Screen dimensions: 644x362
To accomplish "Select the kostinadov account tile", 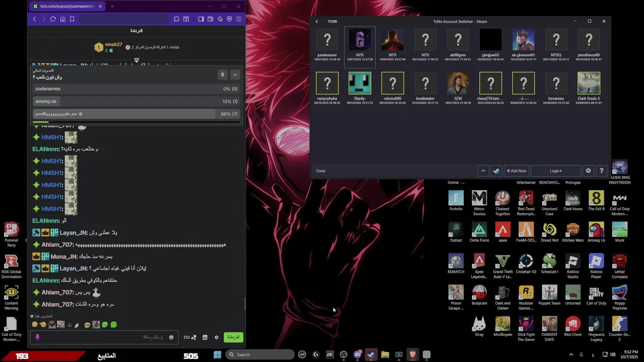I will 425,88.
